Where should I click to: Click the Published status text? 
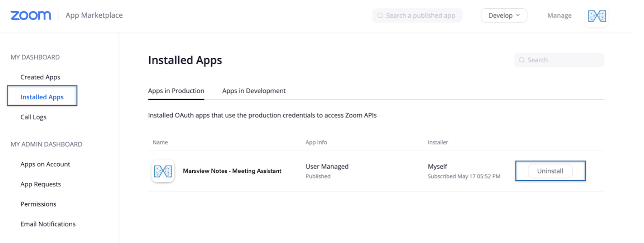point(318,176)
